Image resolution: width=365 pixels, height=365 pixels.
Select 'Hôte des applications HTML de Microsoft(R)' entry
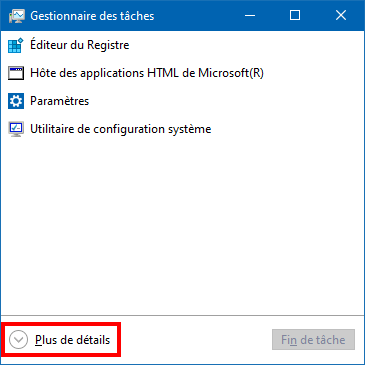coord(147,73)
